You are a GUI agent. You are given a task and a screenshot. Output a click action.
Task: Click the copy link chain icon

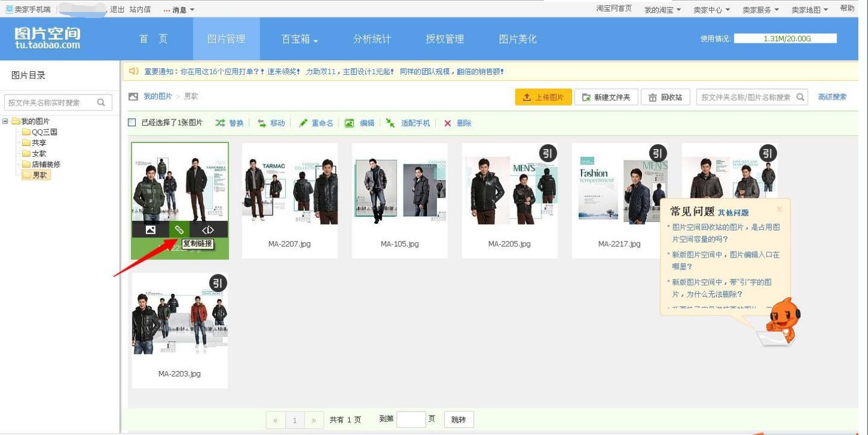[x=179, y=229]
